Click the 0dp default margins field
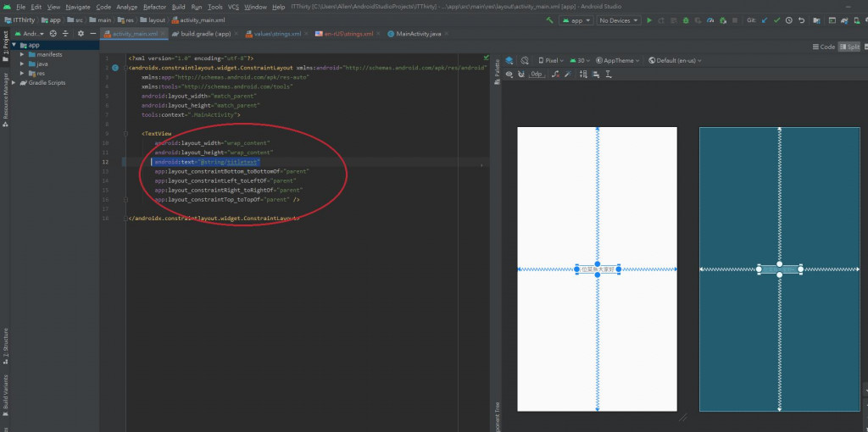Image resolution: width=868 pixels, height=432 pixels. [537, 75]
